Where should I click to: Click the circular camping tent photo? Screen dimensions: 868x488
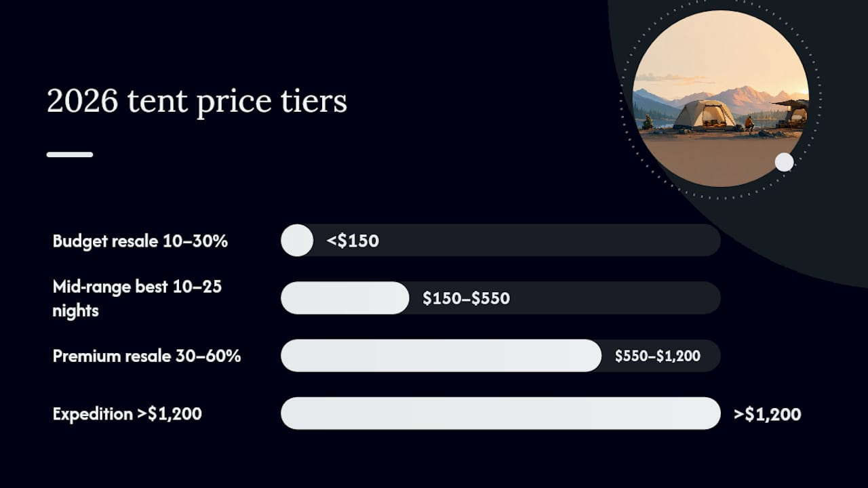(x=720, y=98)
